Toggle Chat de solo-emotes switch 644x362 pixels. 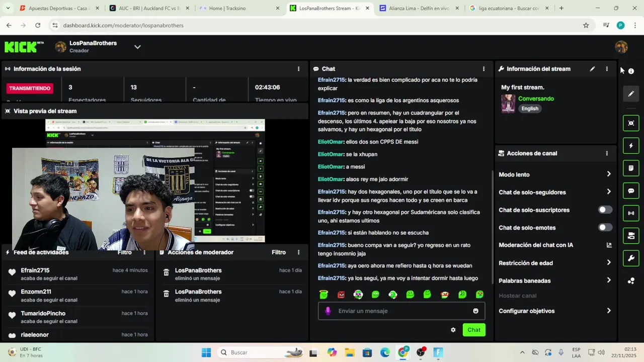(605, 227)
